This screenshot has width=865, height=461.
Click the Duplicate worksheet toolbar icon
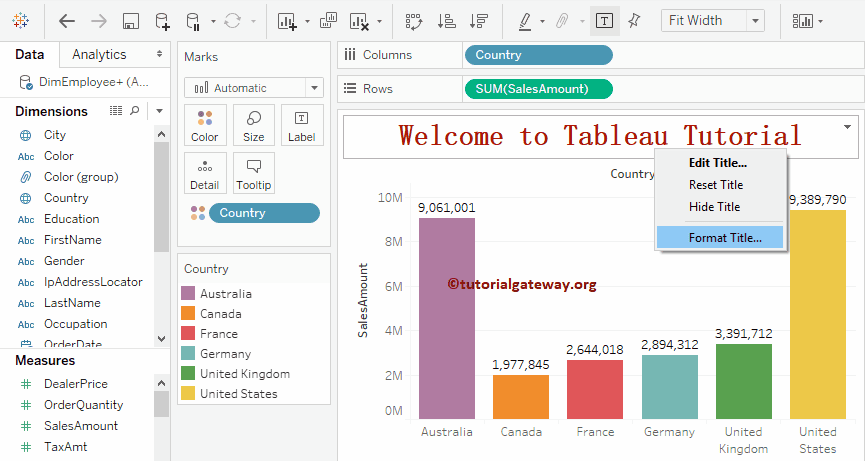coord(328,21)
